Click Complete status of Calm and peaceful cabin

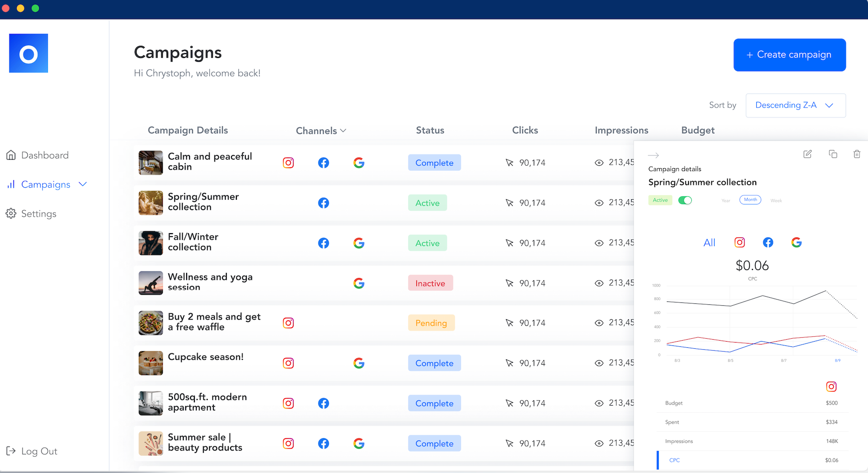pos(434,162)
